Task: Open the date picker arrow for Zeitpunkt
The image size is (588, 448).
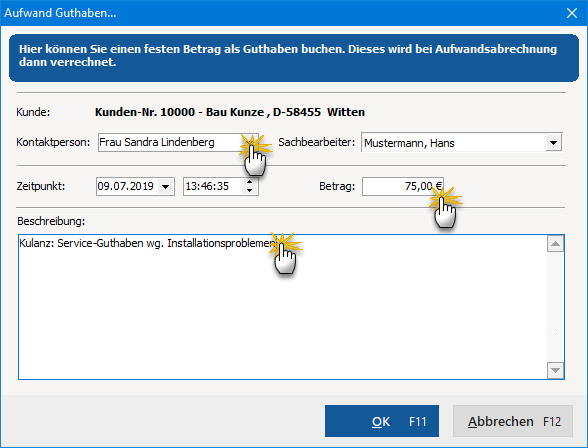Action: pos(165,186)
